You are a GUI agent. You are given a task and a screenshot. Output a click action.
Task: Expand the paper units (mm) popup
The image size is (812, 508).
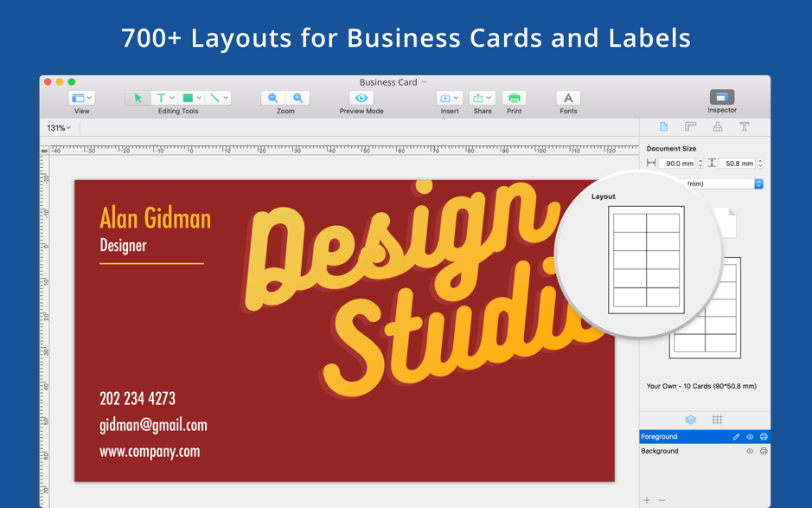coord(758,183)
